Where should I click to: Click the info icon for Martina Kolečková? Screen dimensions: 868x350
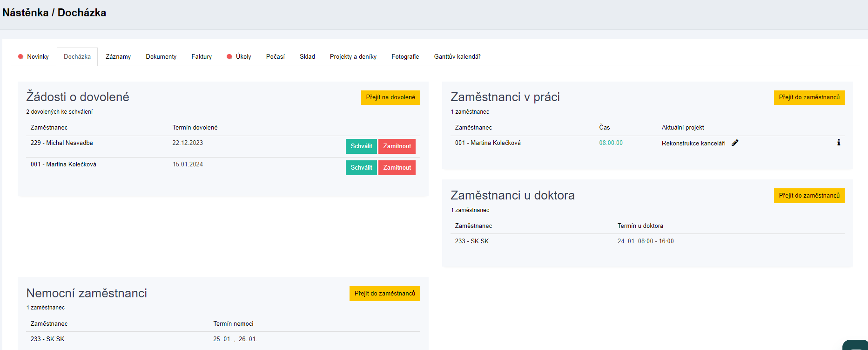(x=838, y=143)
